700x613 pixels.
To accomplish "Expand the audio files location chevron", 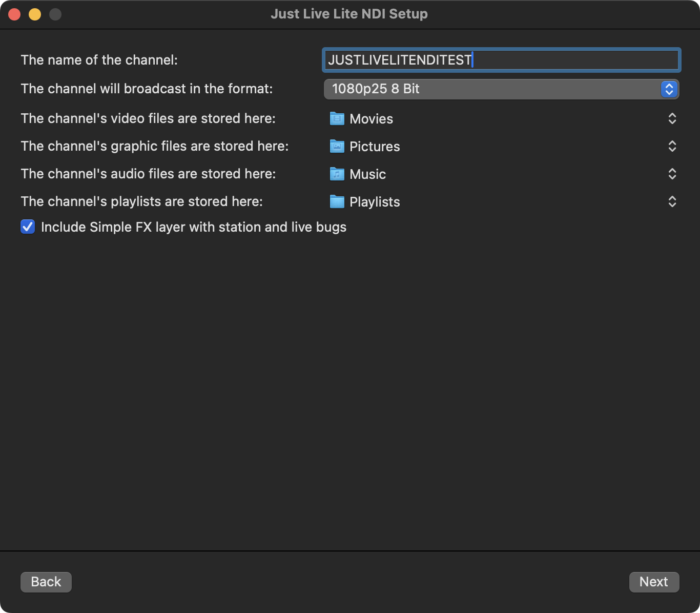I will [x=672, y=174].
